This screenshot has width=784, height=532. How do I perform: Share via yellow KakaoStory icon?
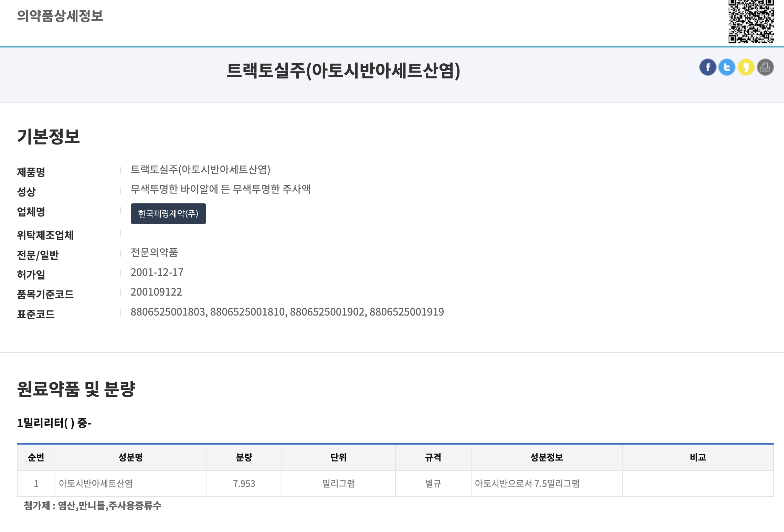pos(746,67)
